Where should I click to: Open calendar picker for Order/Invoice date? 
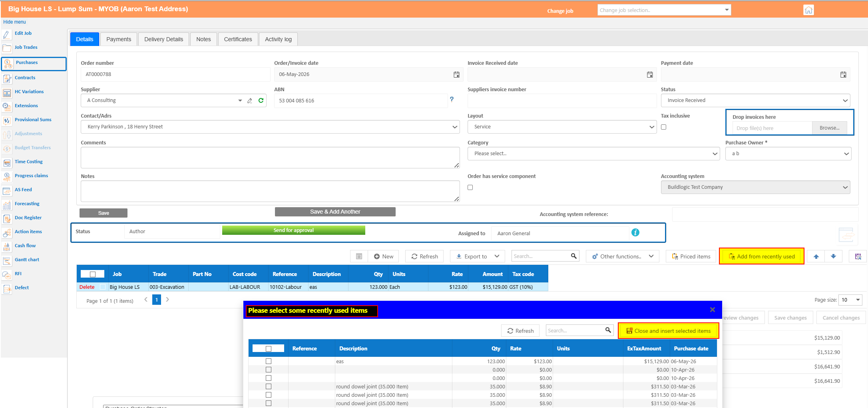tap(456, 74)
